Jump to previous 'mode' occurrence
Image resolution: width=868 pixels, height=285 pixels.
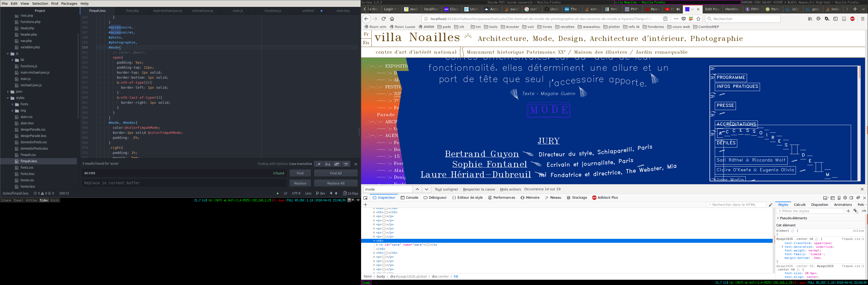tap(417, 189)
